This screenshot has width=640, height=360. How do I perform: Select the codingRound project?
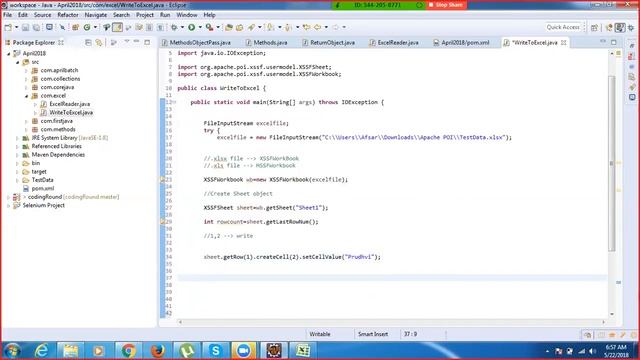44,197
